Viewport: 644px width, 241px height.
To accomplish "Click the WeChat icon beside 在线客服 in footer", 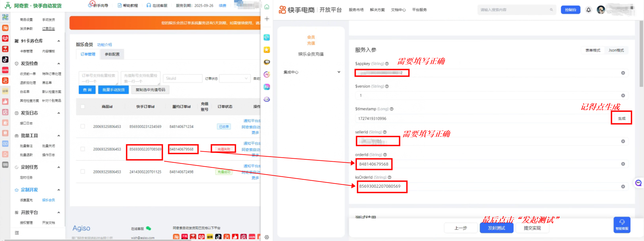I will point(148,228).
